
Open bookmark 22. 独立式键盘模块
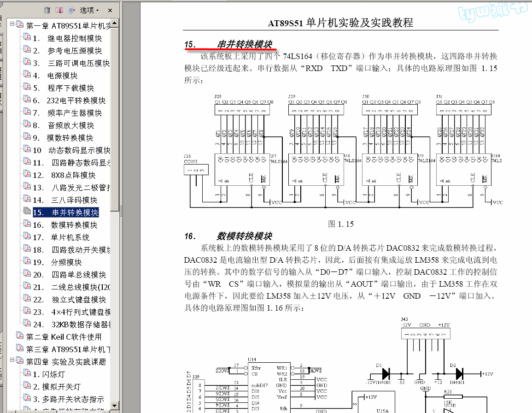70,300
